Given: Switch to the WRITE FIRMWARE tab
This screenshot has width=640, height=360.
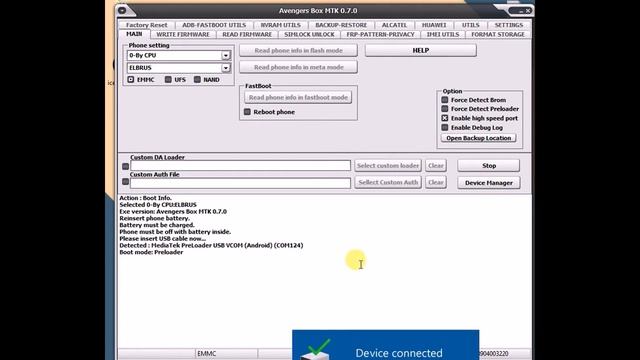Looking at the screenshot, I should coord(183,35).
